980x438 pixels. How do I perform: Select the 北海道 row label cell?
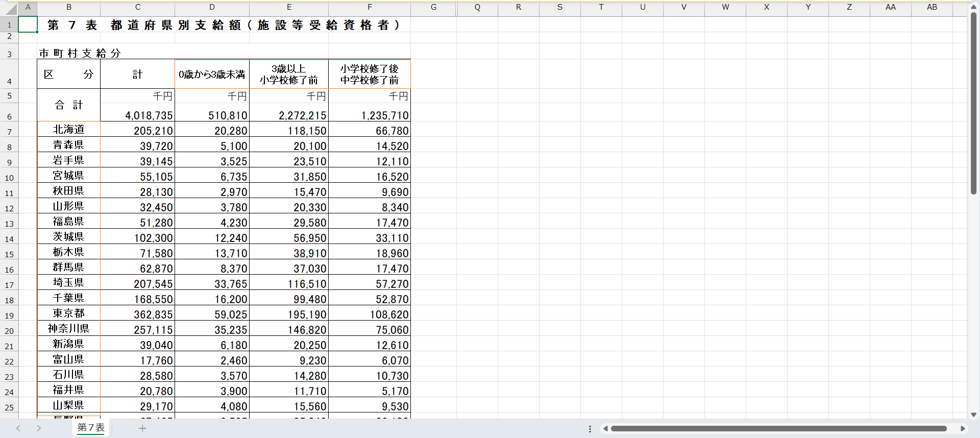[x=69, y=130]
